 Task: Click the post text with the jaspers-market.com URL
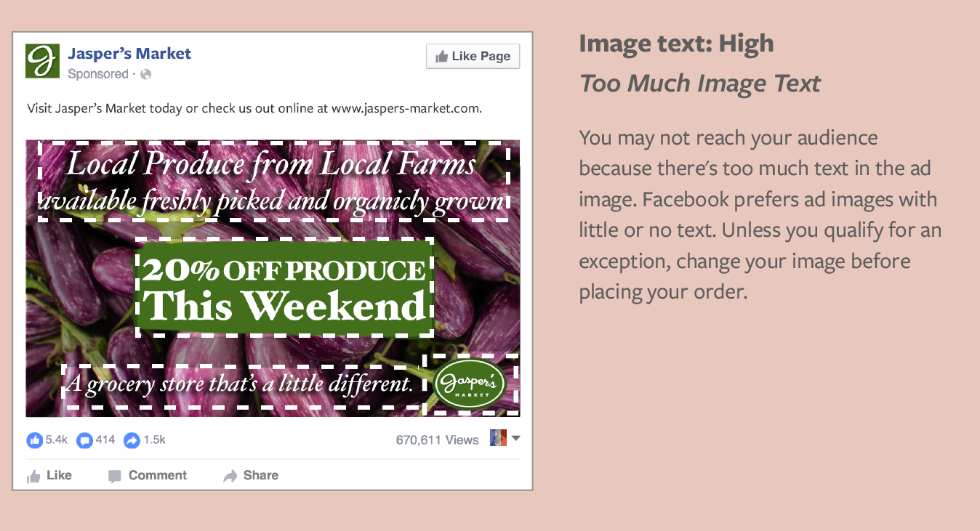tap(254, 109)
